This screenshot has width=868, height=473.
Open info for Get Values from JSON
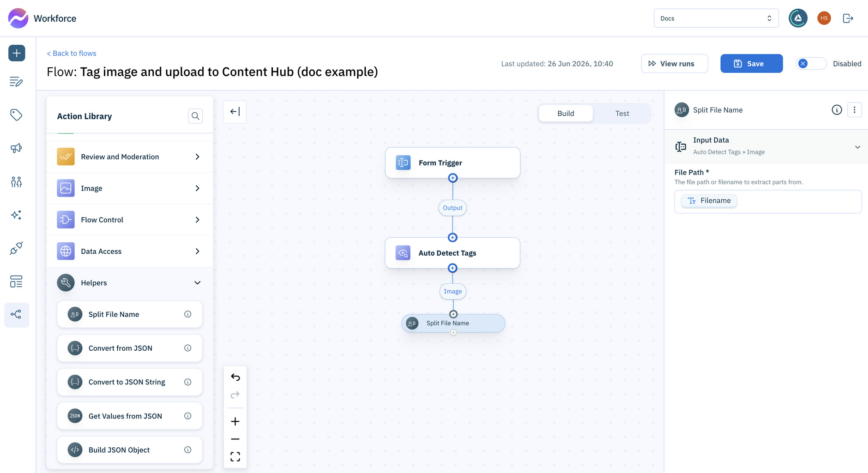pos(188,416)
